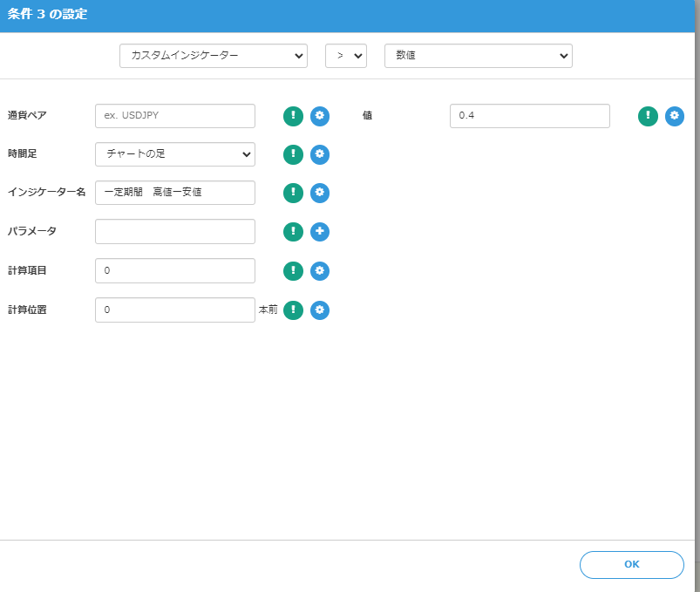The image size is (700, 592).
Task: Open the gear settings for インジケーター名
Action: 320,193
